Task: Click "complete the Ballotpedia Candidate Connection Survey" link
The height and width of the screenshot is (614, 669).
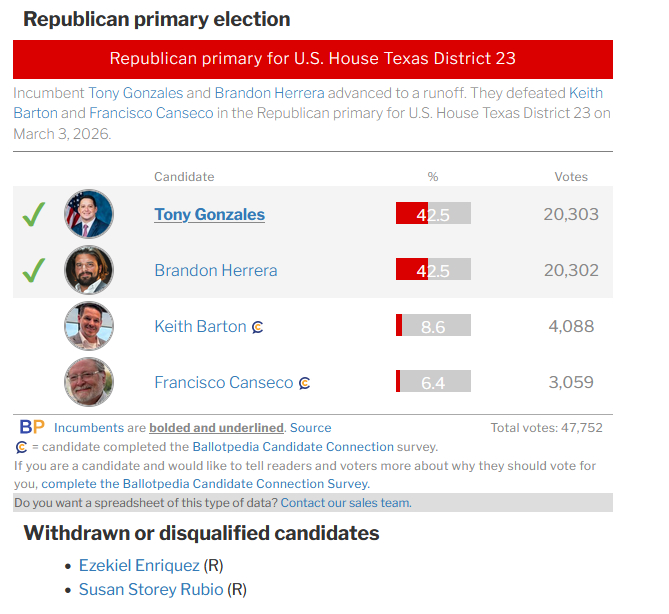Action: pyautogui.click(x=207, y=484)
